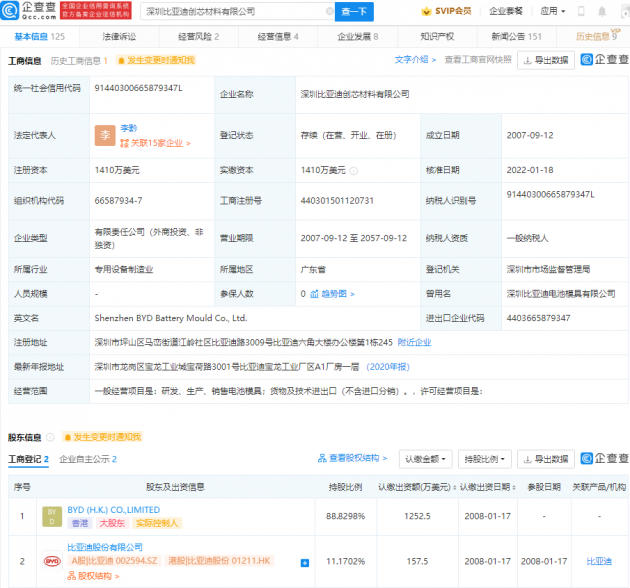Open the mobile phone icon in header
This screenshot has width=630, height=588.
coord(581,11)
